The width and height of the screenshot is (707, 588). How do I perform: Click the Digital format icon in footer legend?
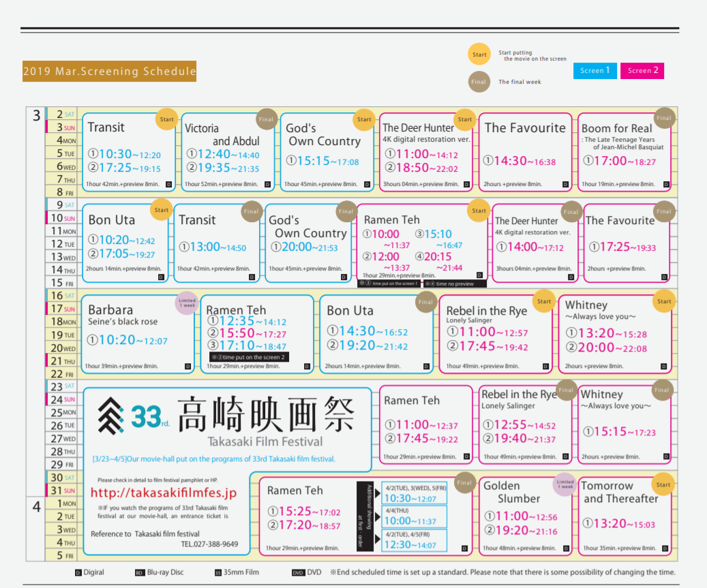click(78, 573)
